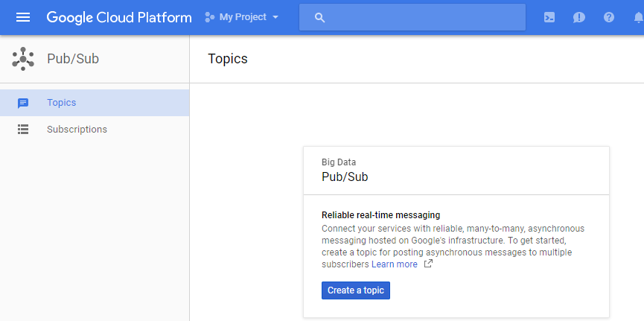The width and height of the screenshot is (644, 321).
Task: Click the Pub/Sub card title
Action: (345, 177)
